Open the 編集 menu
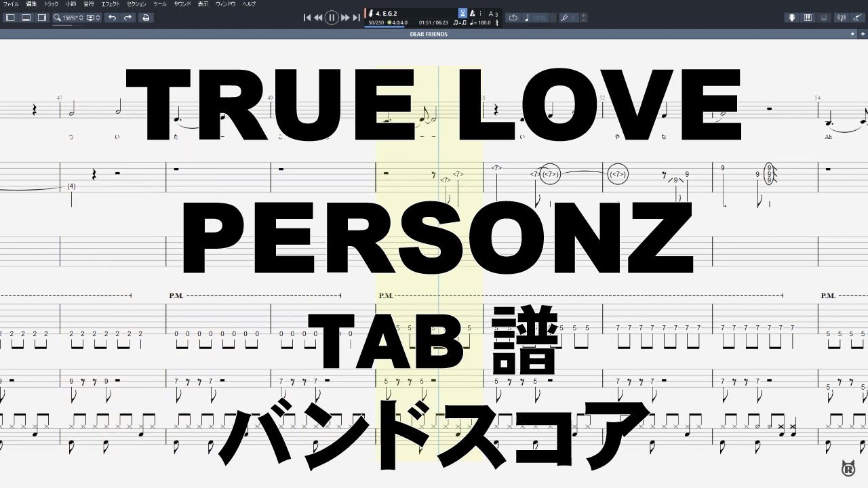Image resolution: width=868 pixels, height=488 pixels. point(31,4)
